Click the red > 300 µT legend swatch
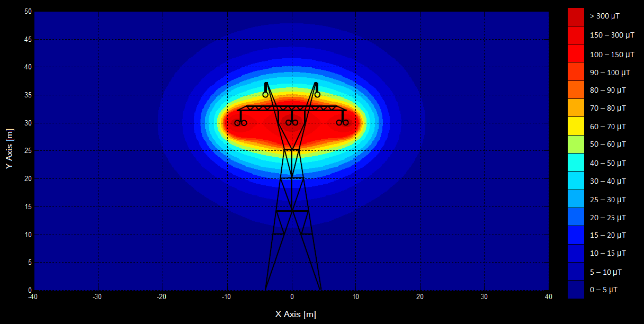 click(576, 16)
